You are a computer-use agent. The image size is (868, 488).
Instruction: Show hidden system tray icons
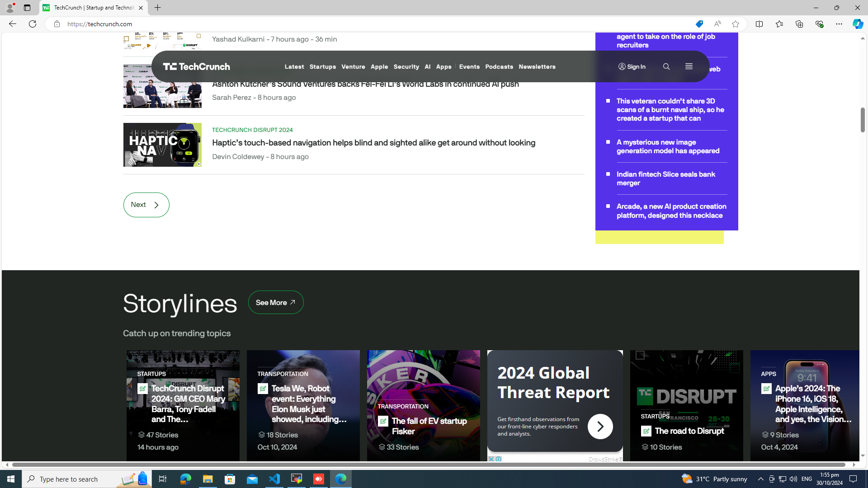(x=760, y=479)
